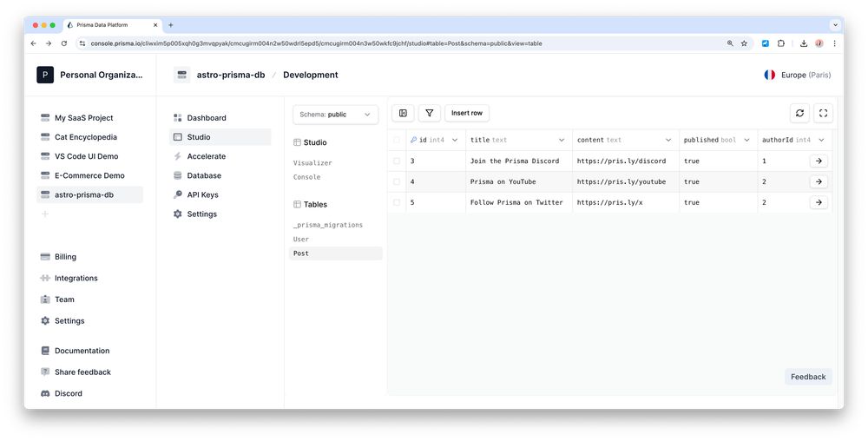Click the Insert row button
This screenshot has width=868, height=441.
(x=467, y=113)
